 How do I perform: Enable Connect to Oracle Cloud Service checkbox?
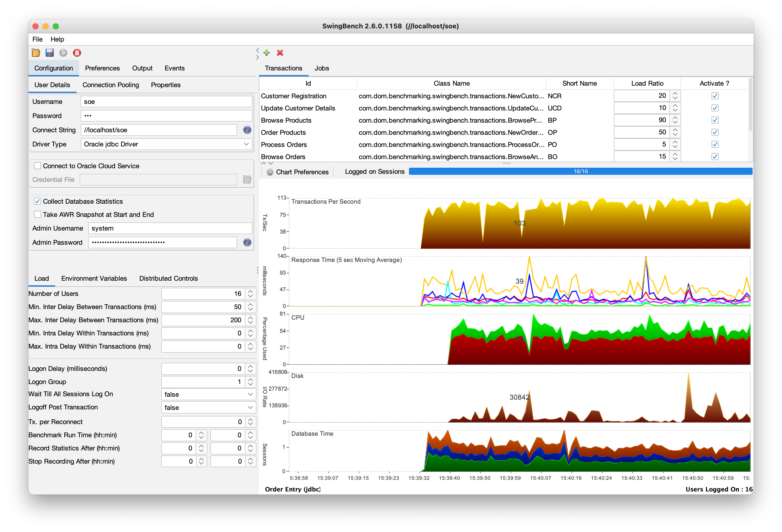38,166
